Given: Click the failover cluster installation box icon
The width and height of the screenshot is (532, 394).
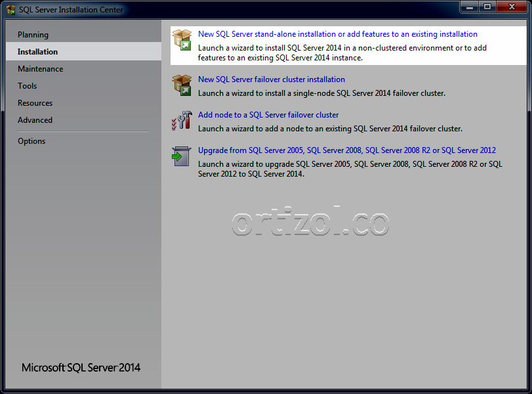Looking at the screenshot, I should pyautogui.click(x=182, y=85).
